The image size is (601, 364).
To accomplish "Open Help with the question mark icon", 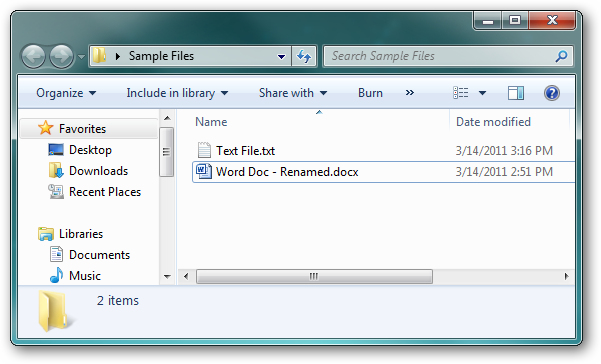I will [x=552, y=93].
